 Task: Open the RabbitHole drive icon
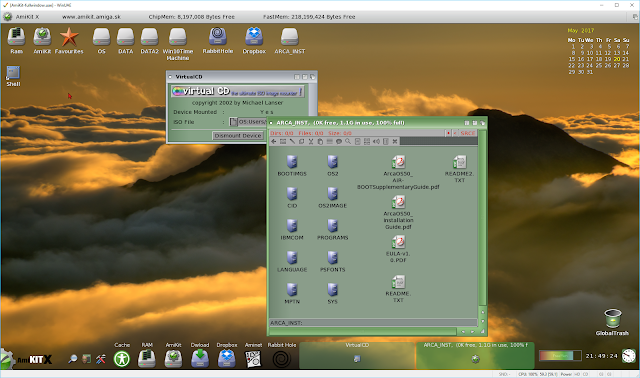(218, 40)
